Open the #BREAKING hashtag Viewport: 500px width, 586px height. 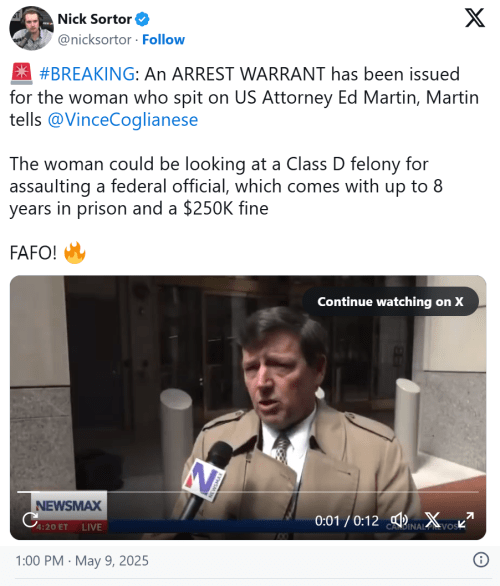[x=87, y=74]
